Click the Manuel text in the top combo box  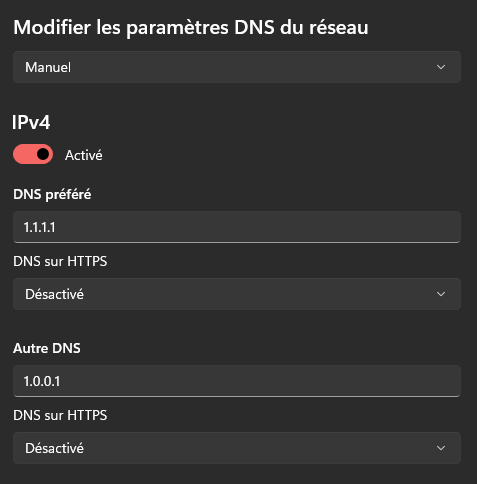point(48,67)
